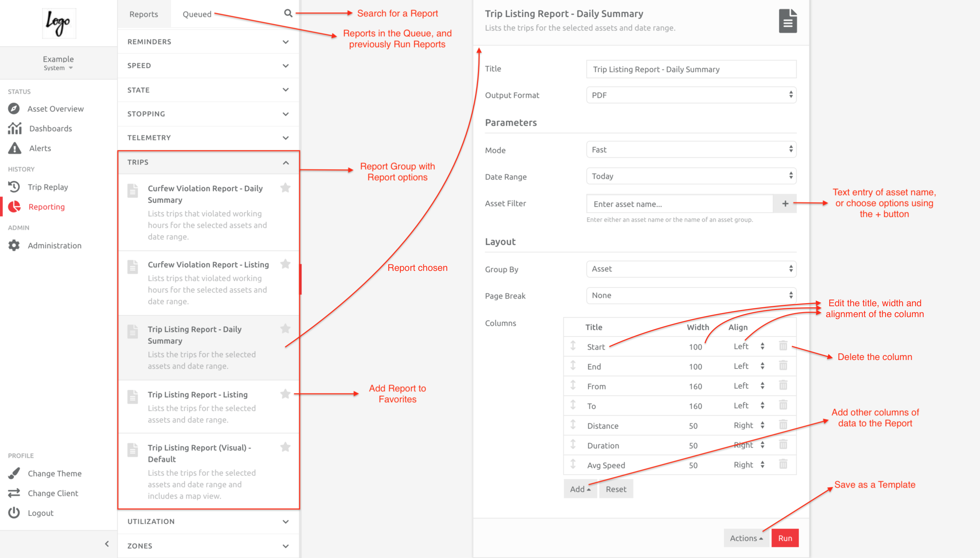The width and height of the screenshot is (980, 558).
Task: Open the Date Range Today dropdown
Action: pos(691,176)
